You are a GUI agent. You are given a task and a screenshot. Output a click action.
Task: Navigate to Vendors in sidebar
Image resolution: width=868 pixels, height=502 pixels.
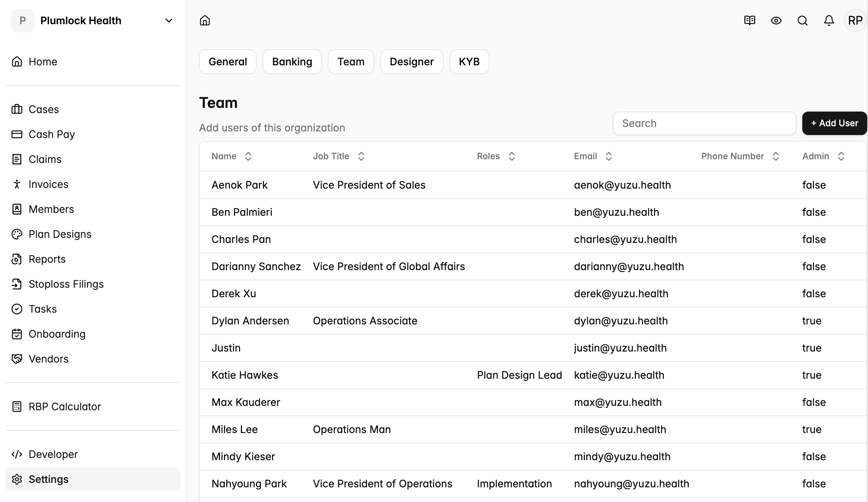pos(48,359)
